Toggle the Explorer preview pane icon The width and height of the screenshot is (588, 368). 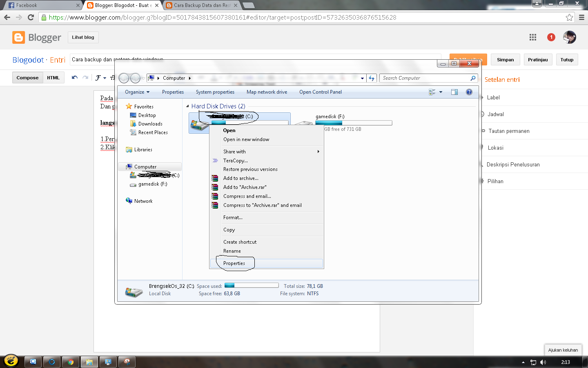click(x=454, y=92)
